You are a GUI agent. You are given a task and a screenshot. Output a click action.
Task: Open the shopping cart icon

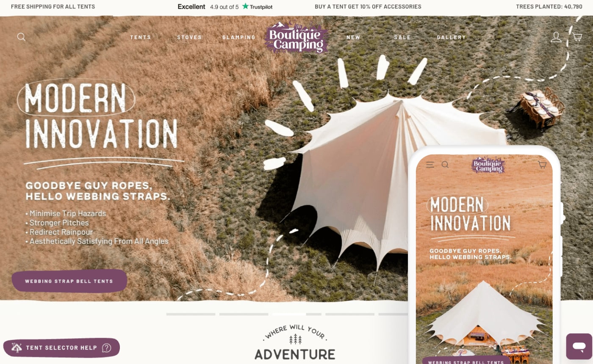point(577,37)
